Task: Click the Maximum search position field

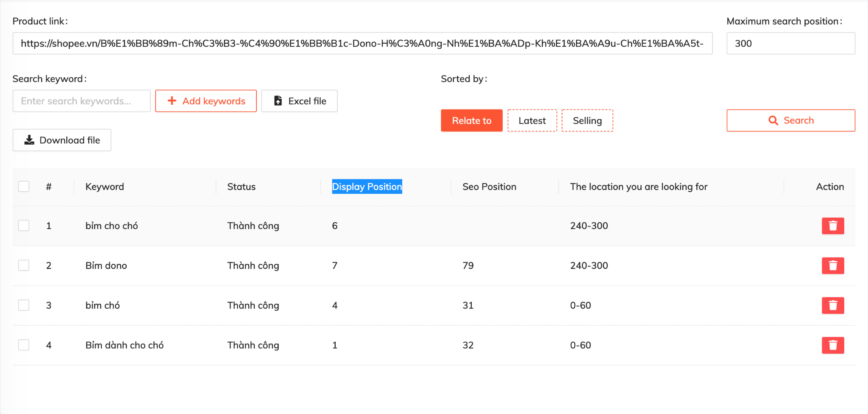Action: coord(790,43)
